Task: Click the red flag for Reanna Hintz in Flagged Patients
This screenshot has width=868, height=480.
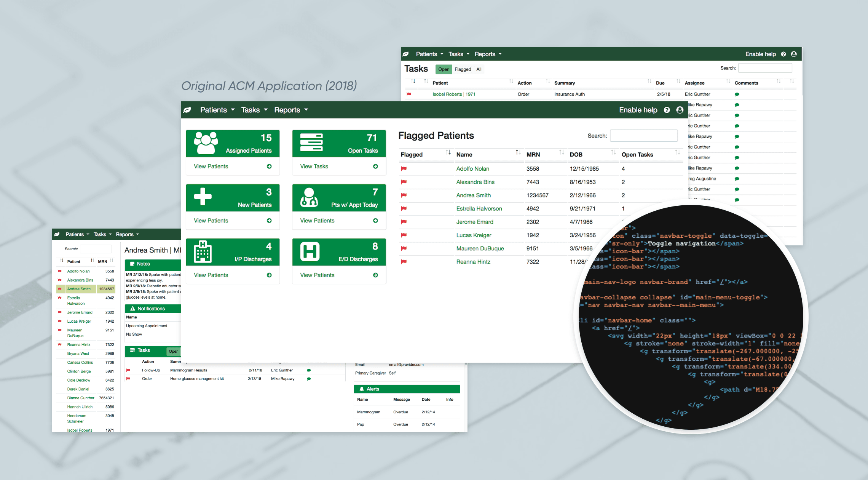Action: (x=404, y=262)
